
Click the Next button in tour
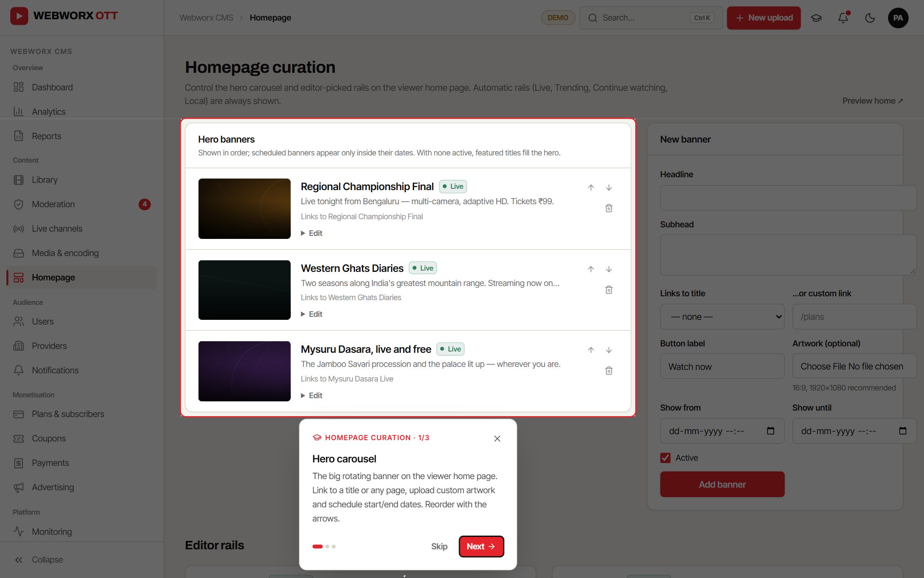pos(481,546)
